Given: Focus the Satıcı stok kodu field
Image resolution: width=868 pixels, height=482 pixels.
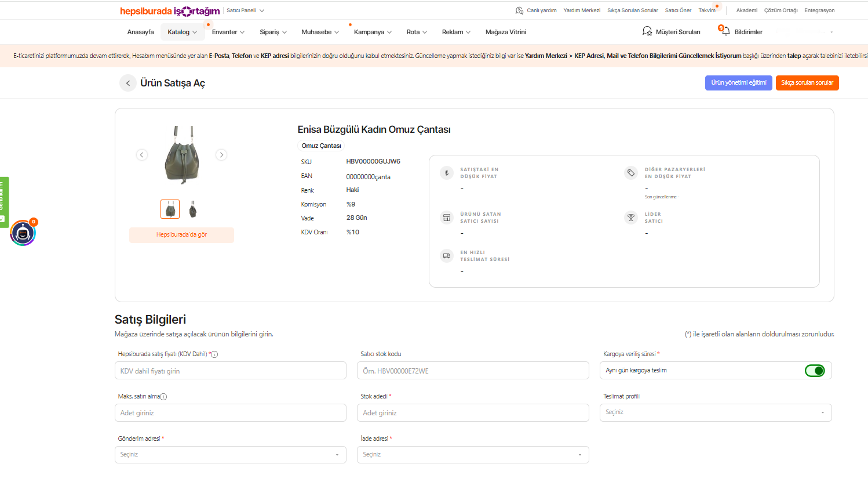Looking at the screenshot, I should pyautogui.click(x=473, y=371).
